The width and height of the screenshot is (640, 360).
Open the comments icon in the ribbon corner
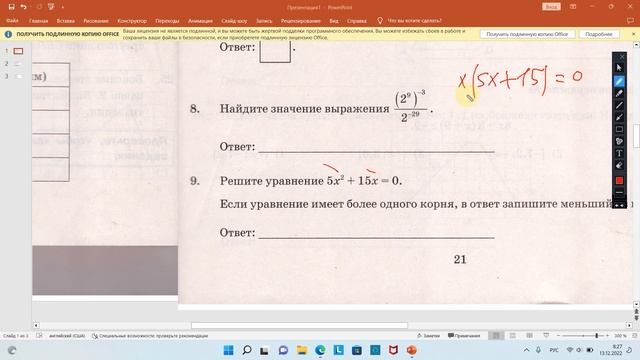630,20
